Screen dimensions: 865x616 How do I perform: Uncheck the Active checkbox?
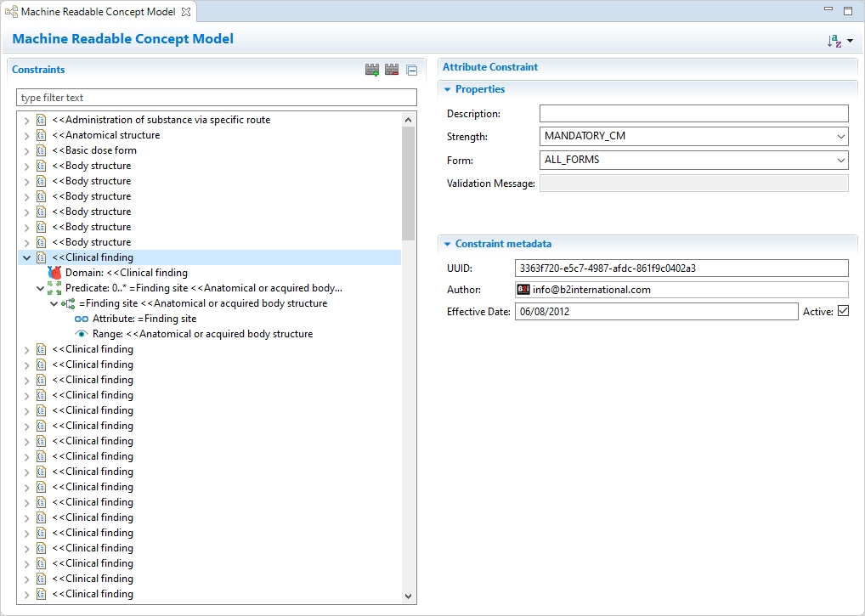[x=843, y=312]
